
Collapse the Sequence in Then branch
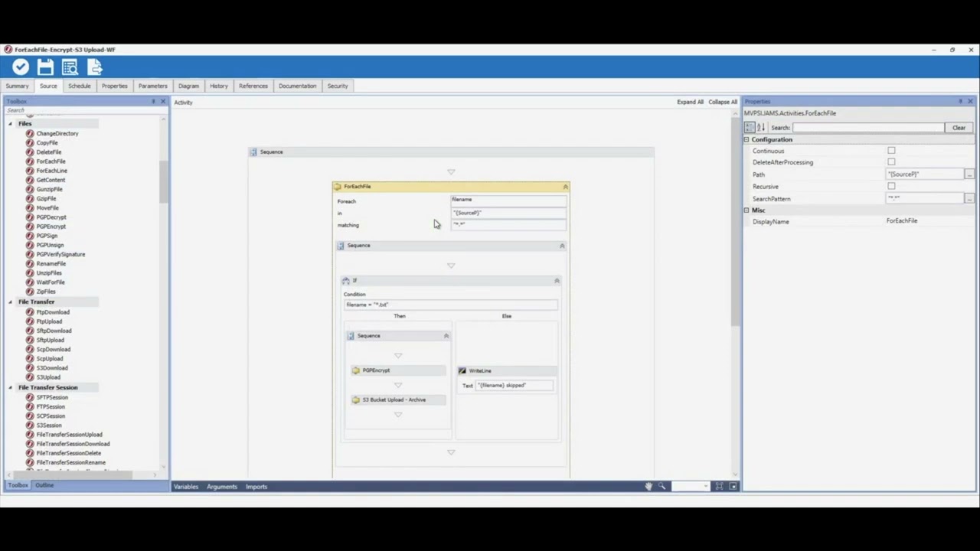click(446, 336)
